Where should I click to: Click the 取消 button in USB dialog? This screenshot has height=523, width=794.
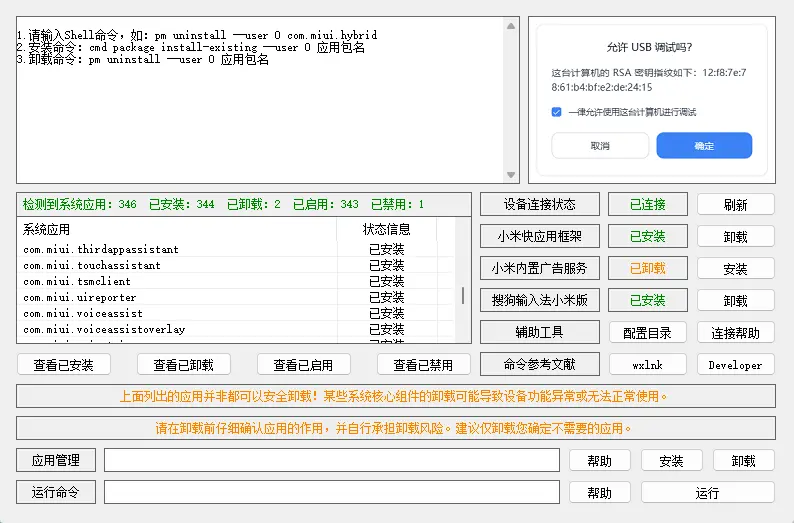tap(600, 146)
